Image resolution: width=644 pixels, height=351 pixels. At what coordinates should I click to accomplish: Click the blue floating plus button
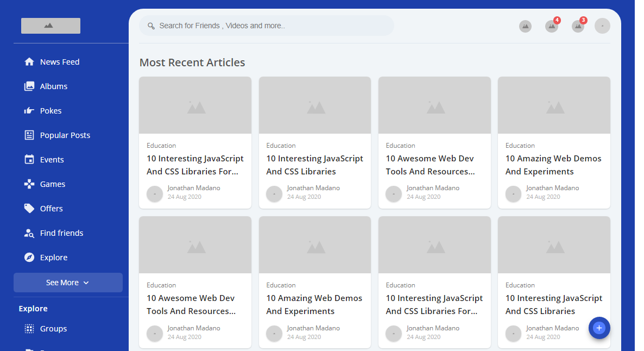pyautogui.click(x=599, y=328)
